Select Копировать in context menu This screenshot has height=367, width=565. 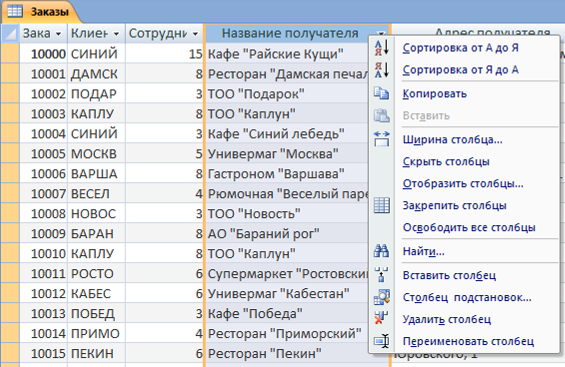pos(435,94)
